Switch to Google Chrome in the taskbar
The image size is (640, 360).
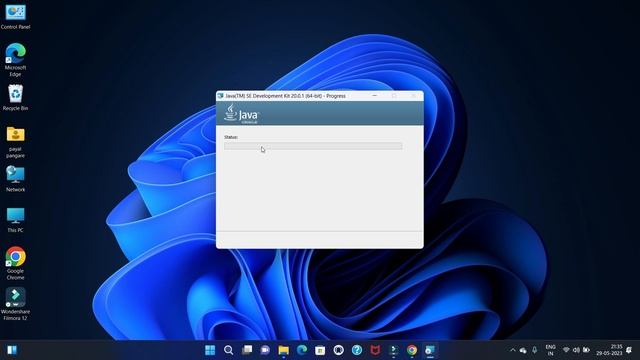tap(412, 350)
